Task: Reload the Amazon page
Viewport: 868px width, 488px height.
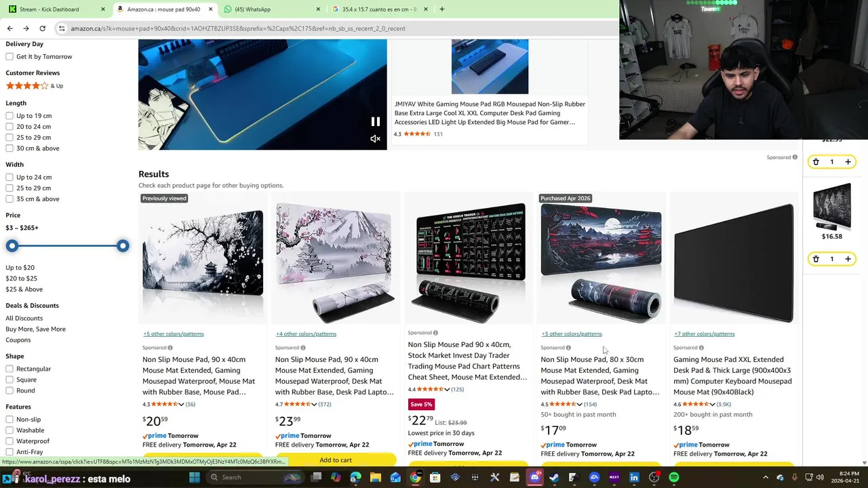Action: click(x=42, y=28)
